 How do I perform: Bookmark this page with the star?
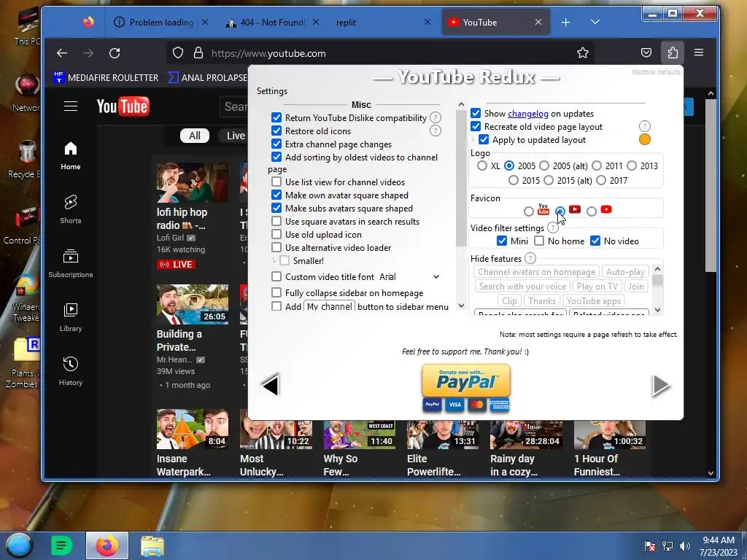click(x=583, y=52)
